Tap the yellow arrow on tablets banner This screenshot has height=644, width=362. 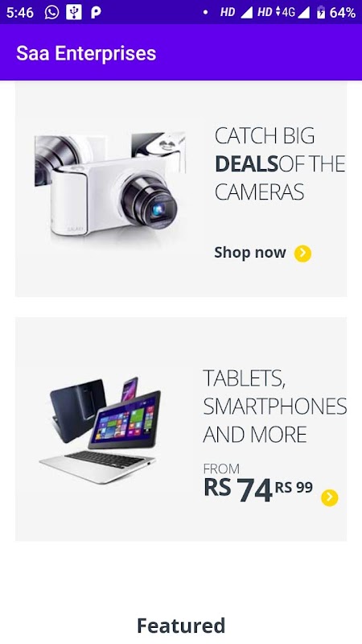click(330, 497)
